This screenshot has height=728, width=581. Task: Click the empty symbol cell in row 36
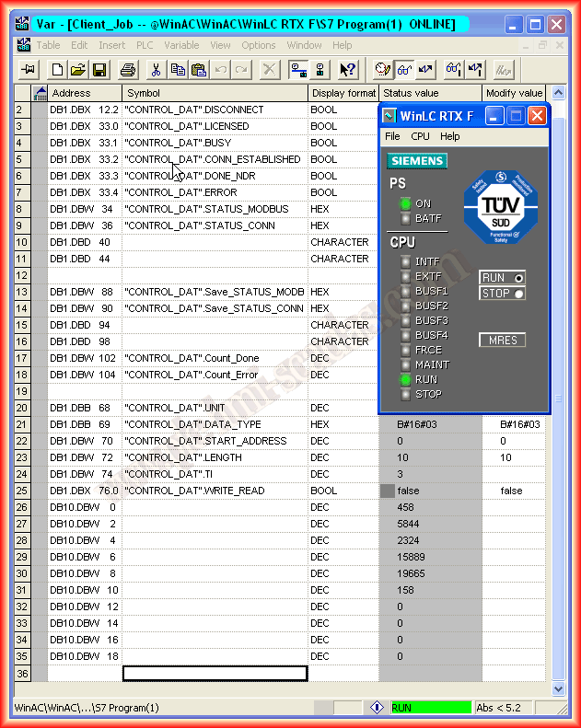click(215, 673)
